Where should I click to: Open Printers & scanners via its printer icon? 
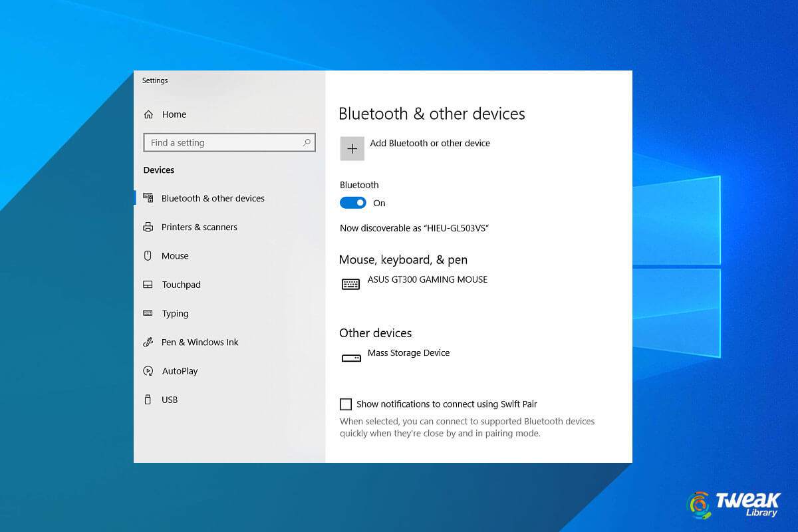coord(150,227)
